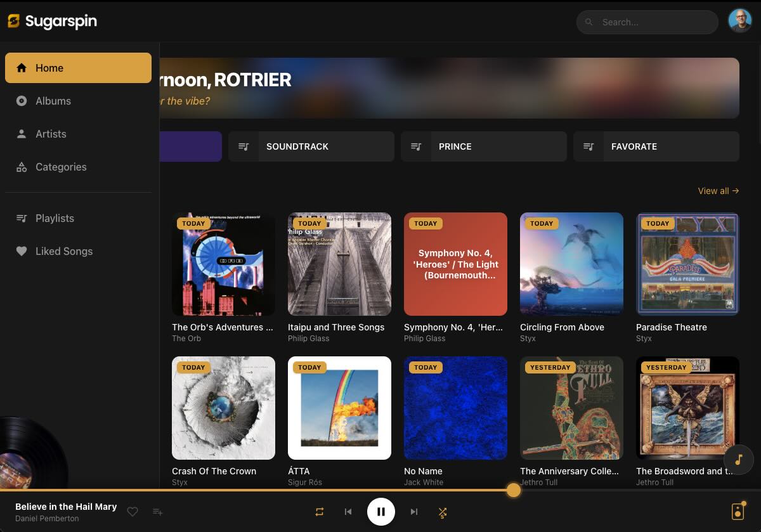Toggle shuffle mode
Image resolution: width=761 pixels, height=532 pixels.
(x=443, y=512)
